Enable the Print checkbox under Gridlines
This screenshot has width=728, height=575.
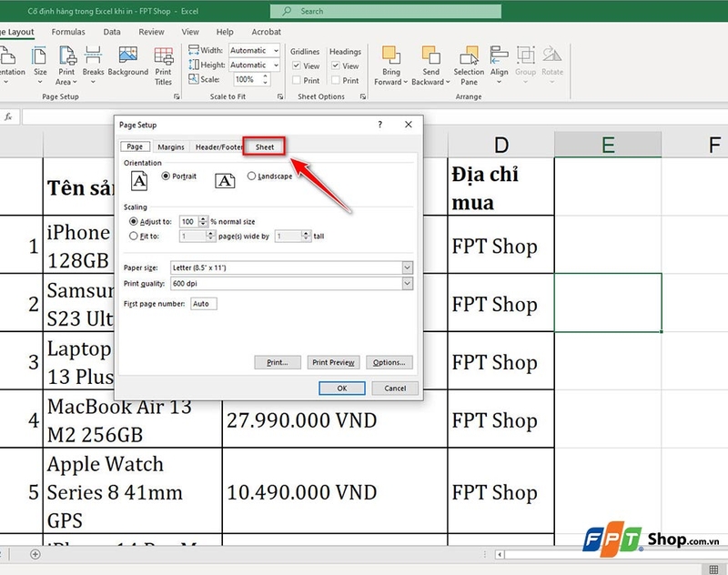tap(295, 80)
